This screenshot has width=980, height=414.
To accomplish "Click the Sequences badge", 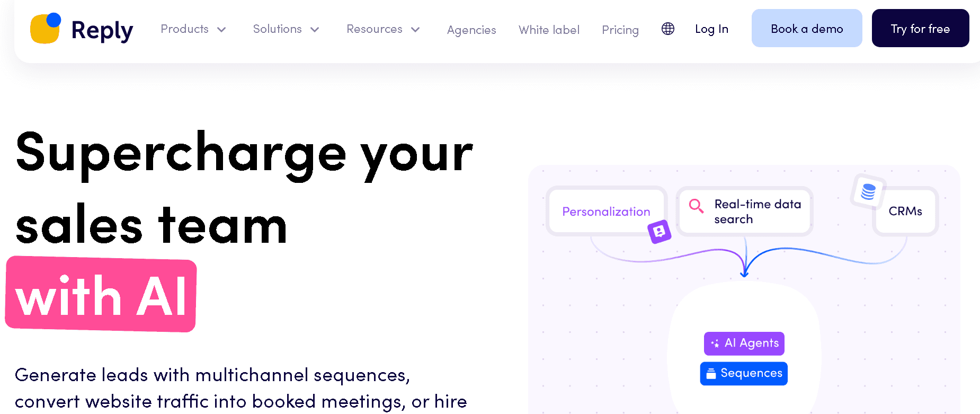I will pyautogui.click(x=743, y=373).
